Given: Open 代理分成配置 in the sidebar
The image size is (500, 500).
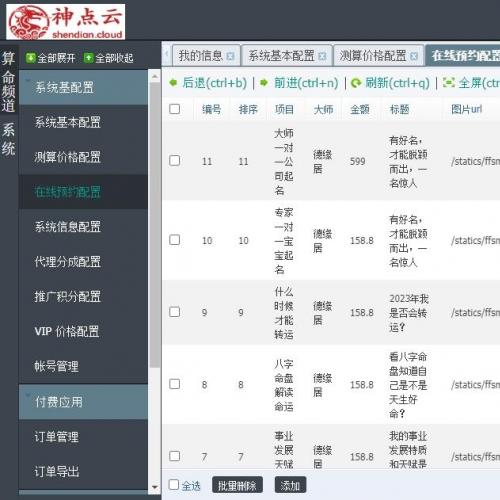Looking at the screenshot, I should tap(68, 261).
